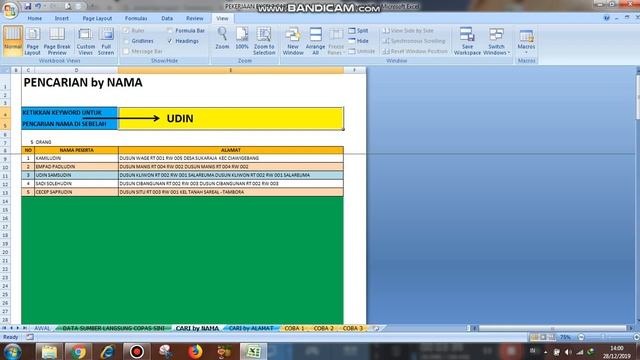Click the Excel taskbar icon
640x360 pixels.
coord(253,351)
